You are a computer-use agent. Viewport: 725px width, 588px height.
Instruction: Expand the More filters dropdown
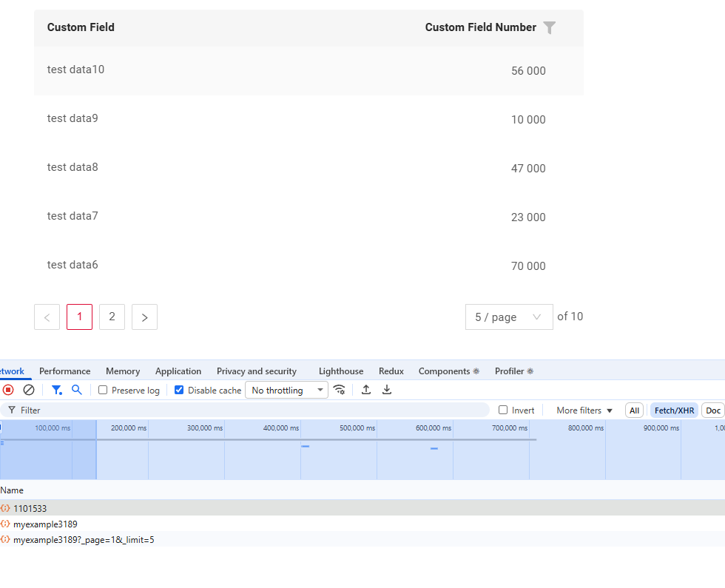[584, 410]
